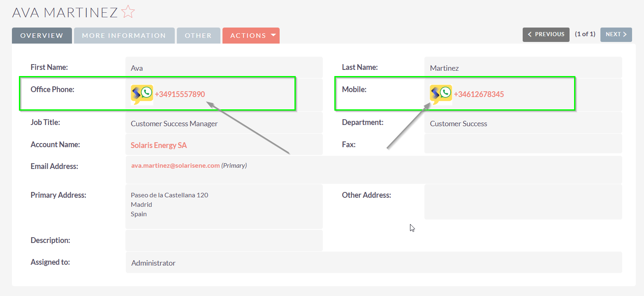644x296 pixels.
Task: Click the First Name value Ava
Action: coord(137,68)
